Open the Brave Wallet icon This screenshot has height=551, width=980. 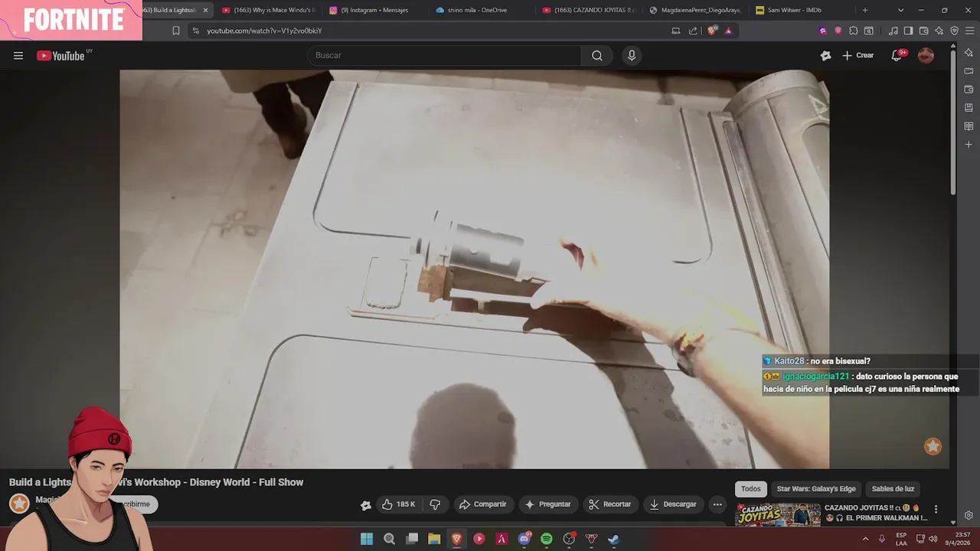pos(923,31)
